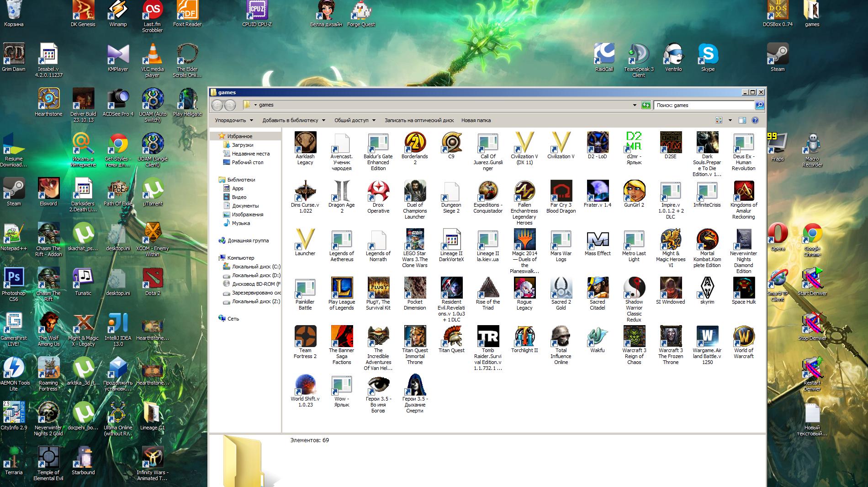
Task: Click the change view icon button
Action: [719, 120]
